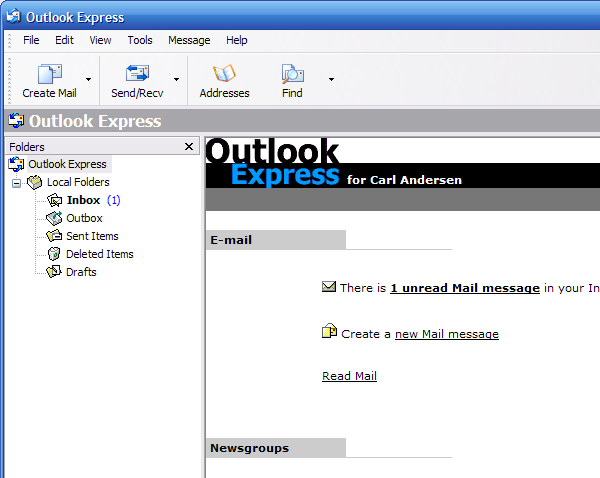Select the Local Folders icon
The image size is (600, 478).
pos(35,182)
